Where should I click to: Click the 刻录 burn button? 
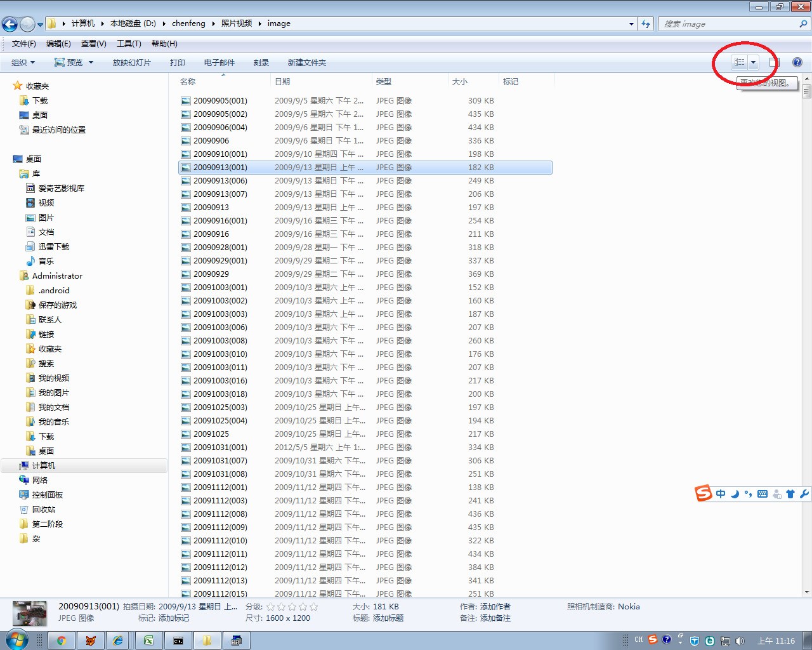261,62
